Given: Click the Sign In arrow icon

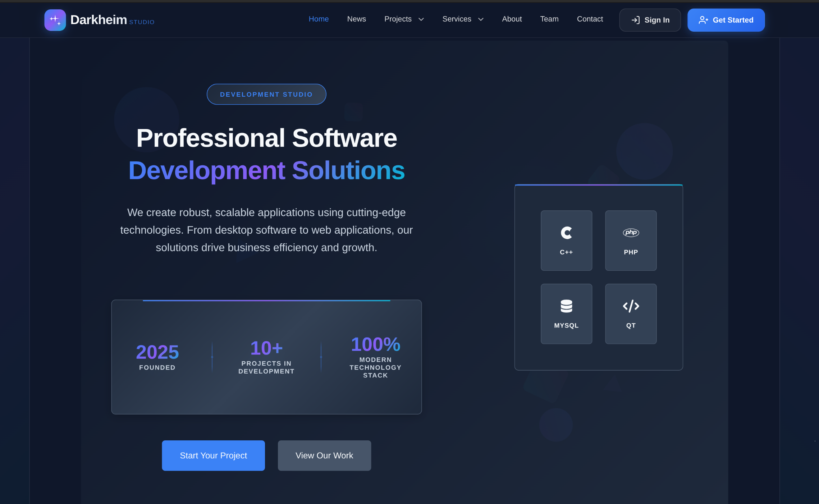Looking at the screenshot, I should tap(636, 20).
